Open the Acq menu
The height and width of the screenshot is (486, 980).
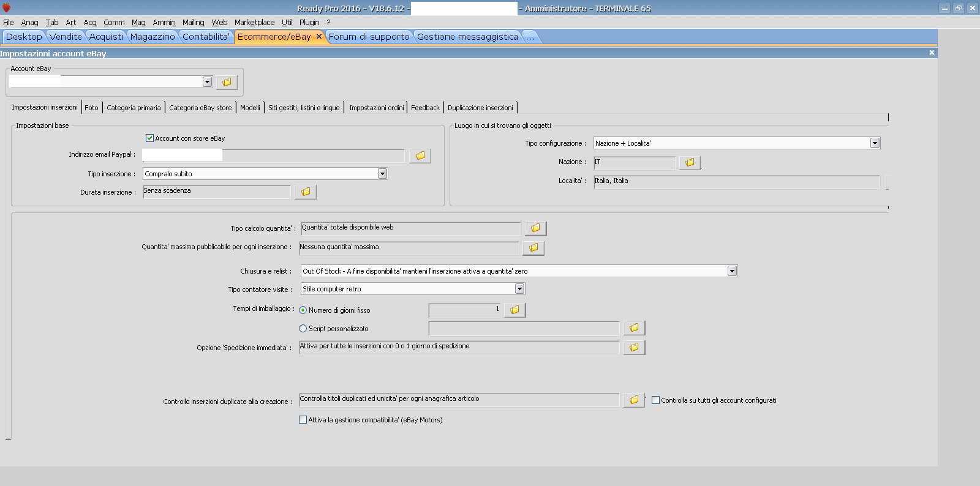[x=90, y=23]
